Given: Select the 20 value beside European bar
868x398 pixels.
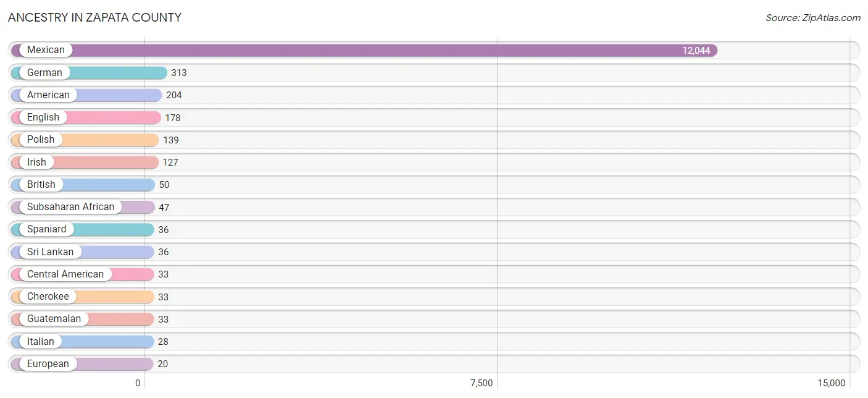Looking at the screenshot, I should [x=163, y=364].
